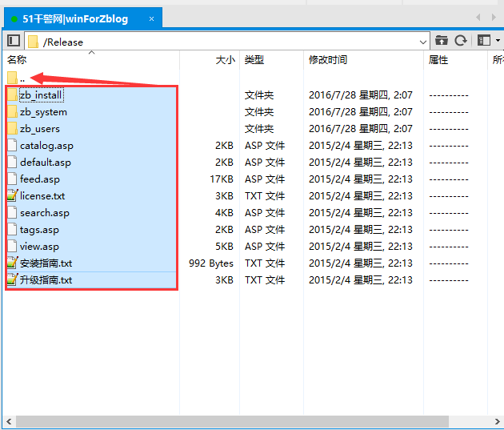This screenshot has height=430, width=504.
Task: Select the default.asp file name
Action: tap(46, 163)
